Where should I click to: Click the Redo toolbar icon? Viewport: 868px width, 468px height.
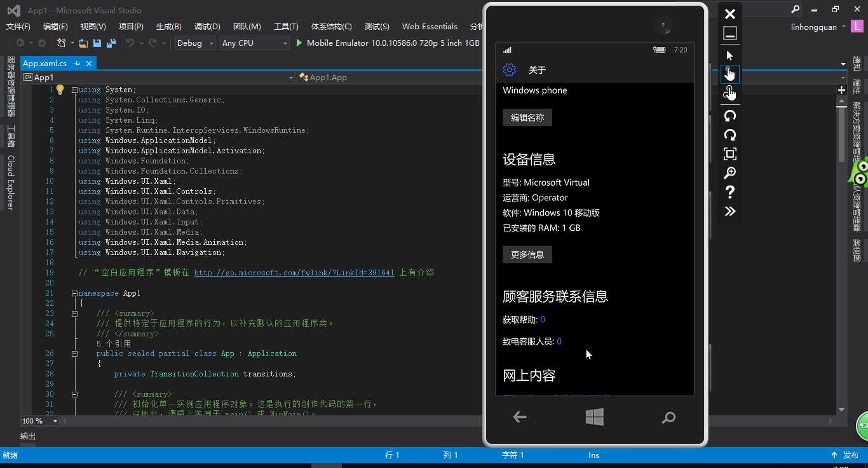153,43
